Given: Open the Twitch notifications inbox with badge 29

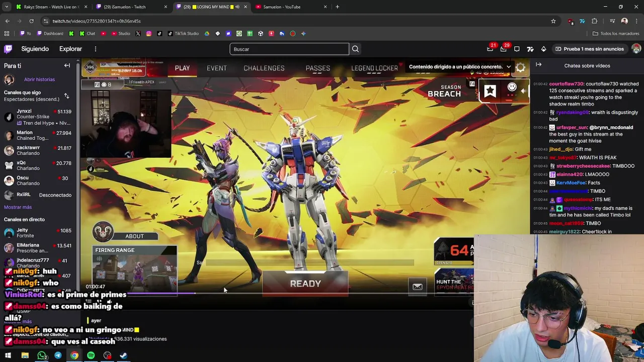Looking at the screenshot, I should (x=504, y=49).
